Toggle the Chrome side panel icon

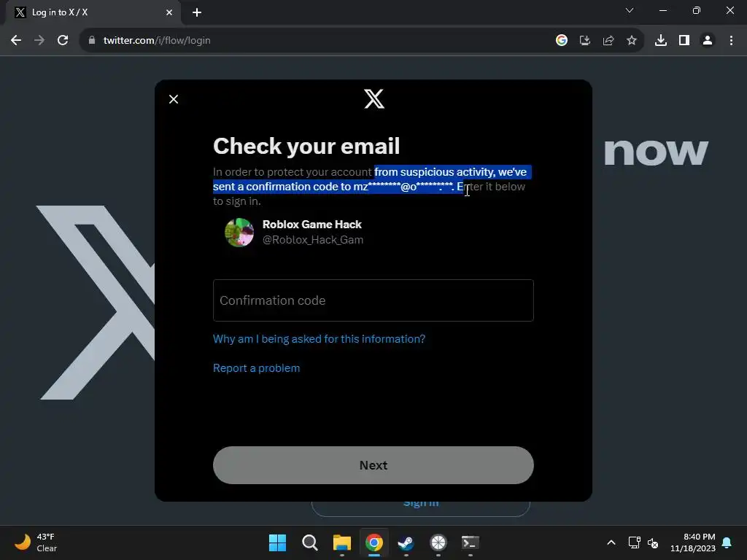pos(684,41)
